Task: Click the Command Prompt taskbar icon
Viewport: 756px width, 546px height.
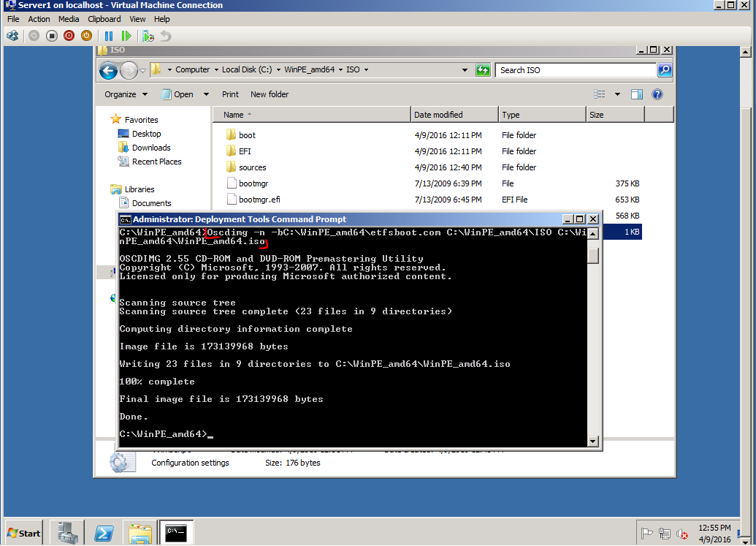Action: (176, 533)
